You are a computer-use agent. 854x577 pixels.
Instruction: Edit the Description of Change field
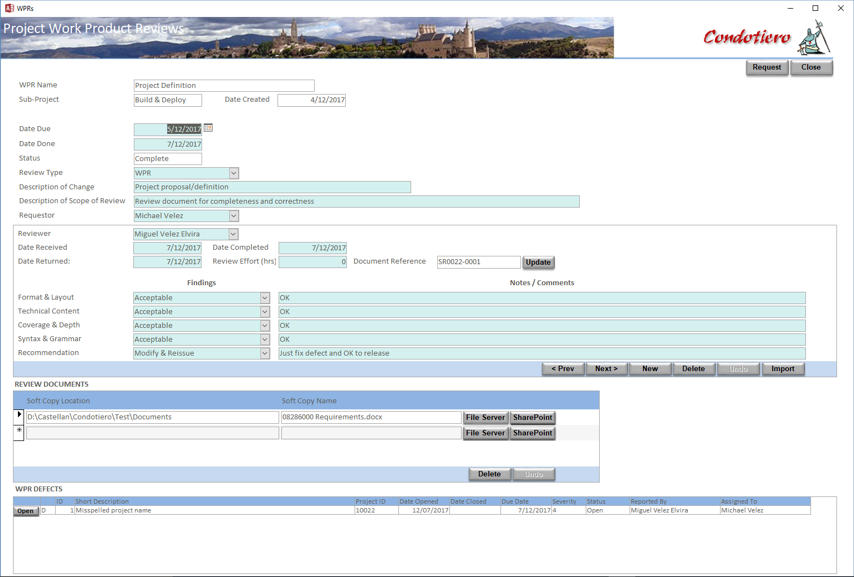(x=272, y=187)
